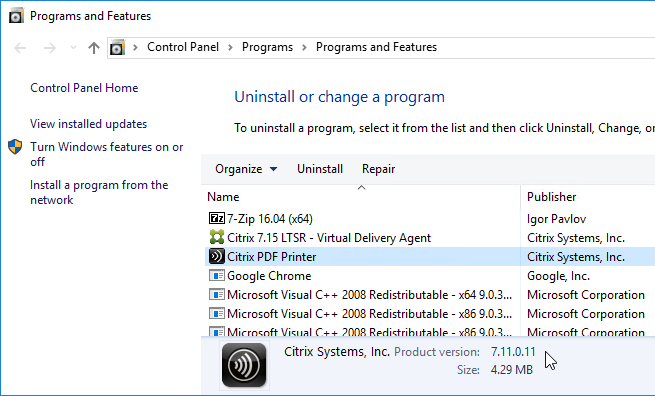Click Repair in the toolbar
The image size is (655, 396).
pos(378,169)
